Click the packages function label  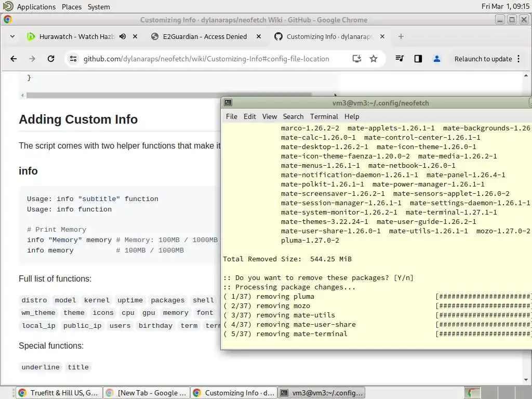click(x=168, y=300)
